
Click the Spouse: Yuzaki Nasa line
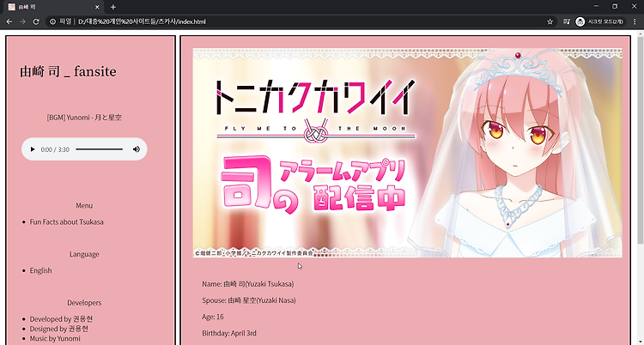(x=248, y=300)
